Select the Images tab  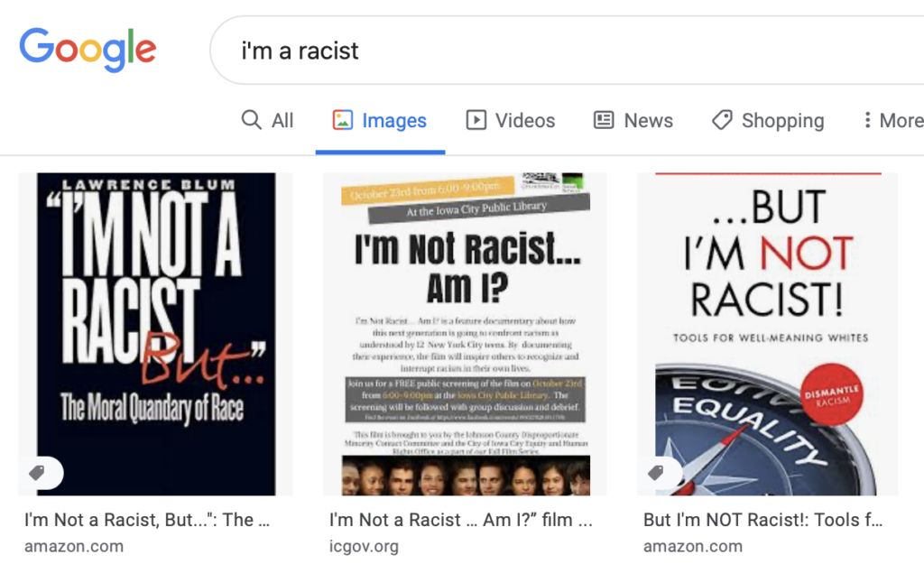point(380,120)
